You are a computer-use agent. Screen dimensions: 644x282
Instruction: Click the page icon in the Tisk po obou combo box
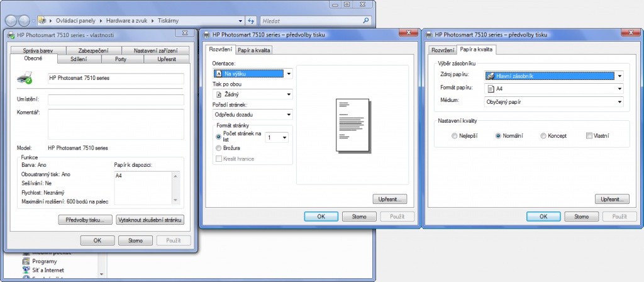[218, 94]
